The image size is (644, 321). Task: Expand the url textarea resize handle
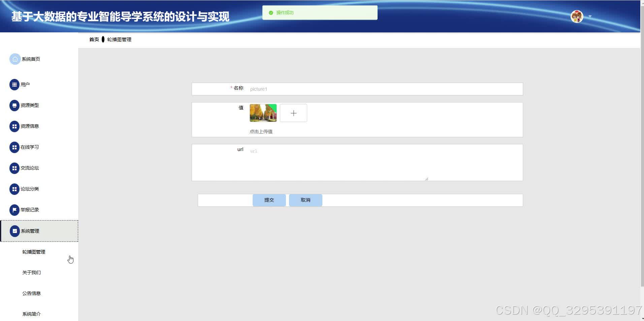point(426,178)
